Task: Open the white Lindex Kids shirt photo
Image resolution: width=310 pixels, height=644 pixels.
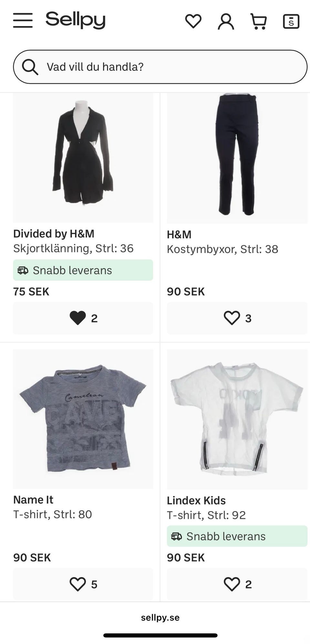Action: click(x=237, y=419)
